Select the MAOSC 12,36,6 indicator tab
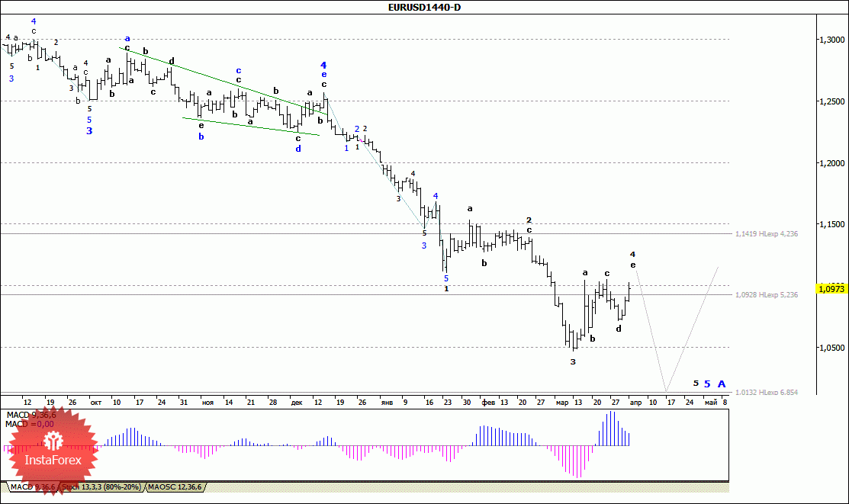Image resolution: width=849 pixels, height=504 pixels. 175,487
